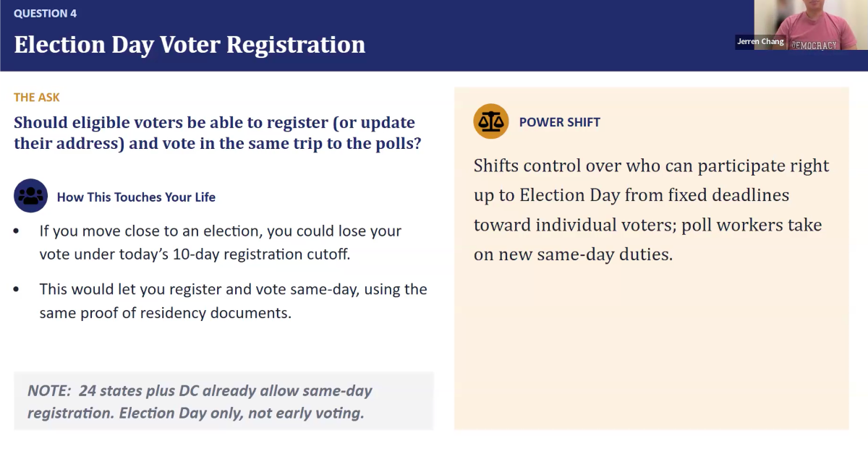Click the second bullet point marker
Screen dimensions: 868x472
pyautogui.click(x=17, y=290)
